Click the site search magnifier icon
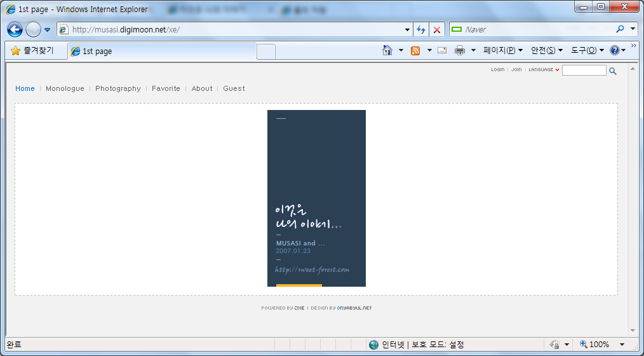 (x=613, y=71)
